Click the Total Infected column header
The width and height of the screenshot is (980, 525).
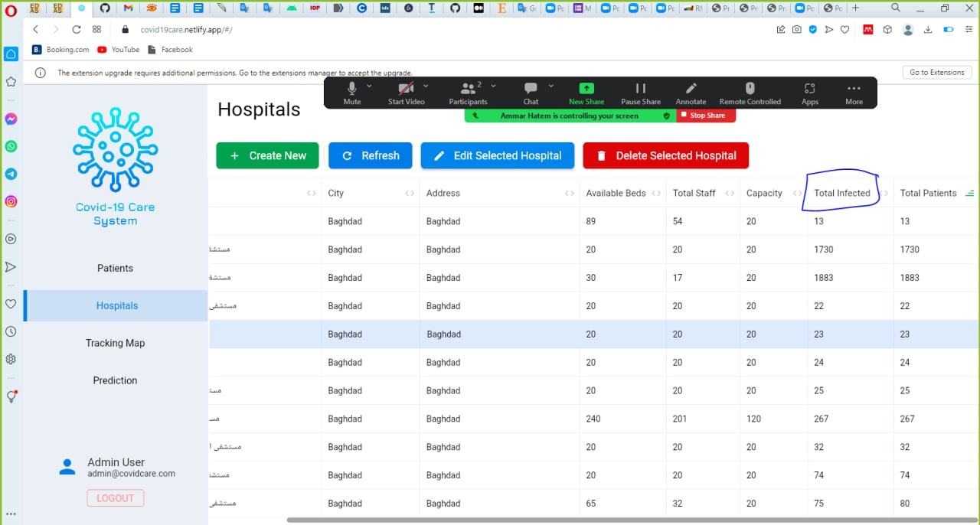tap(841, 193)
